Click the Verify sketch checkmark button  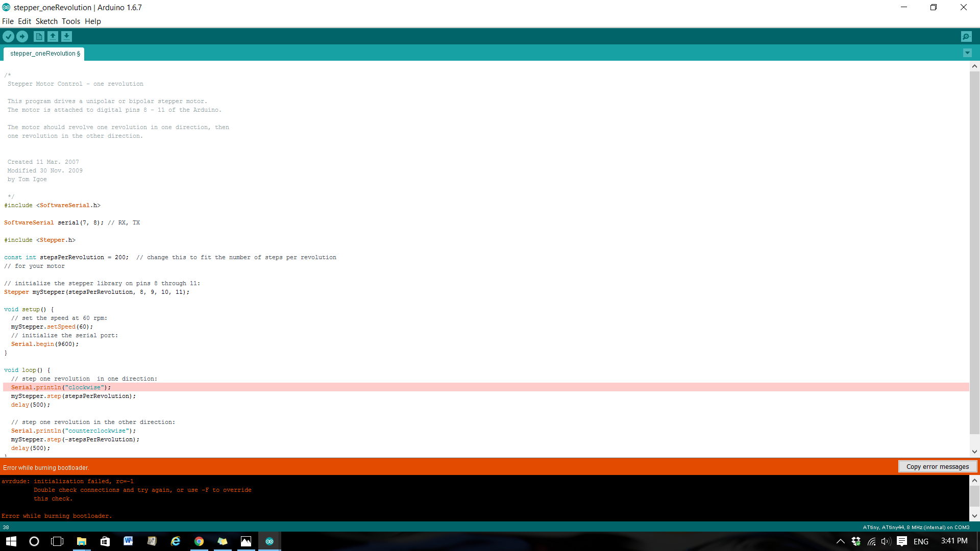[8, 36]
